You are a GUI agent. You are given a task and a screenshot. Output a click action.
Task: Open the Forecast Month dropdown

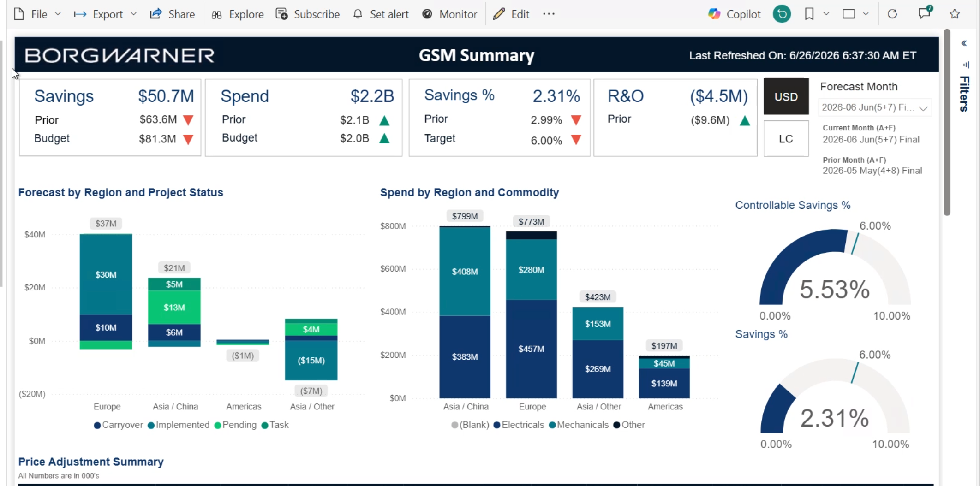click(874, 107)
